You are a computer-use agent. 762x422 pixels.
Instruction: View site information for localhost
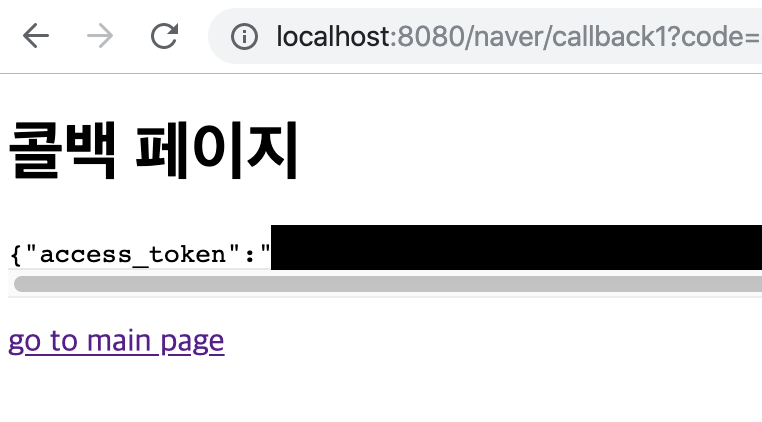pos(244,36)
